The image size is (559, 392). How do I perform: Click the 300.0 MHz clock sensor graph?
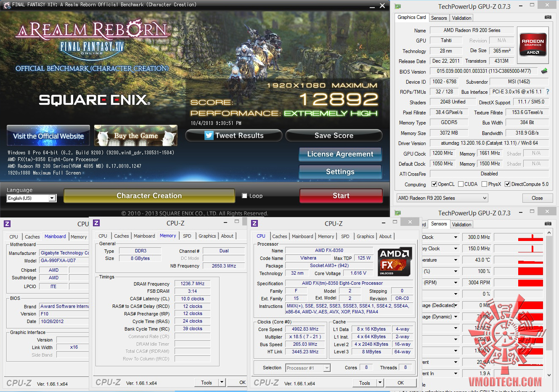518,237
